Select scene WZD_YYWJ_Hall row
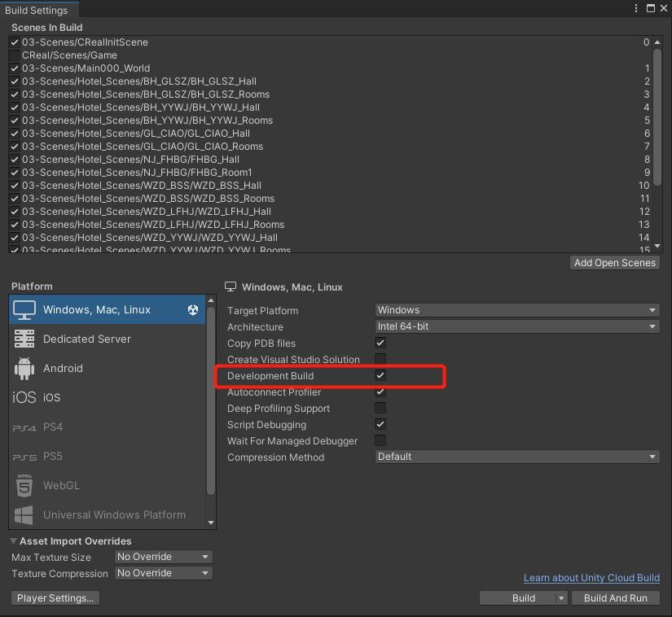 (330, 237)
